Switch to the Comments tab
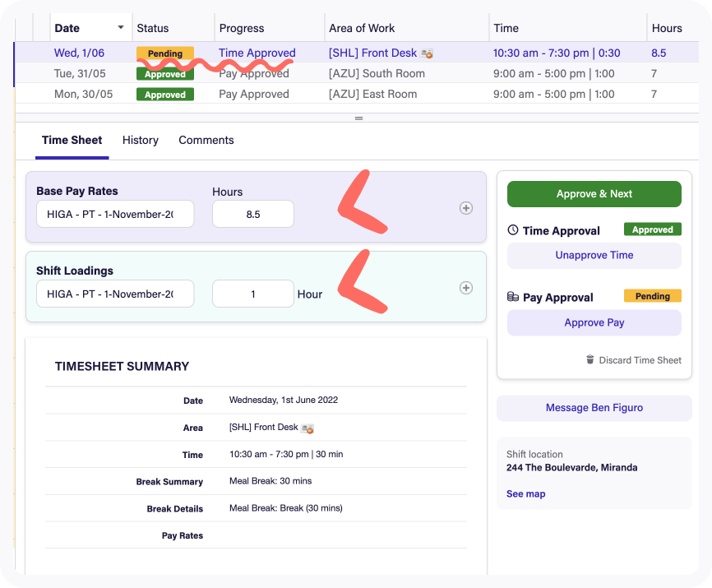 tap(206, 140)
